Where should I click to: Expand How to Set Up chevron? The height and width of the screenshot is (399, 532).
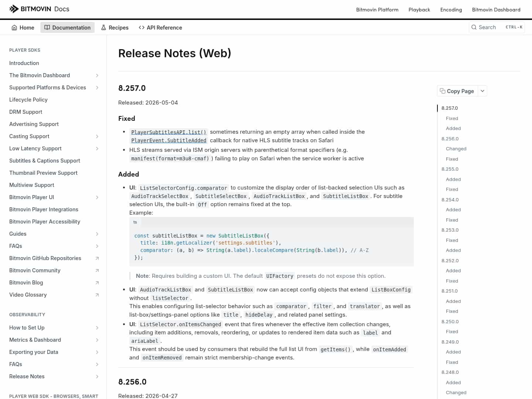(x=97, y=328)
